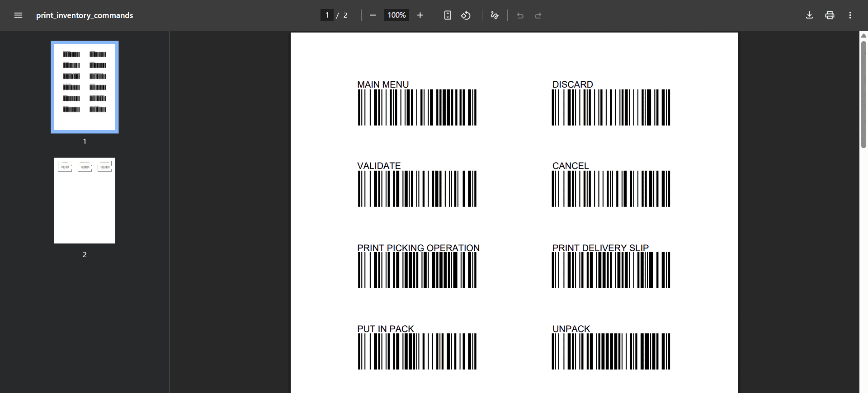Click the 100% zoom level field
This screenshot has width=868, height=393.
(x=396, y=15)
